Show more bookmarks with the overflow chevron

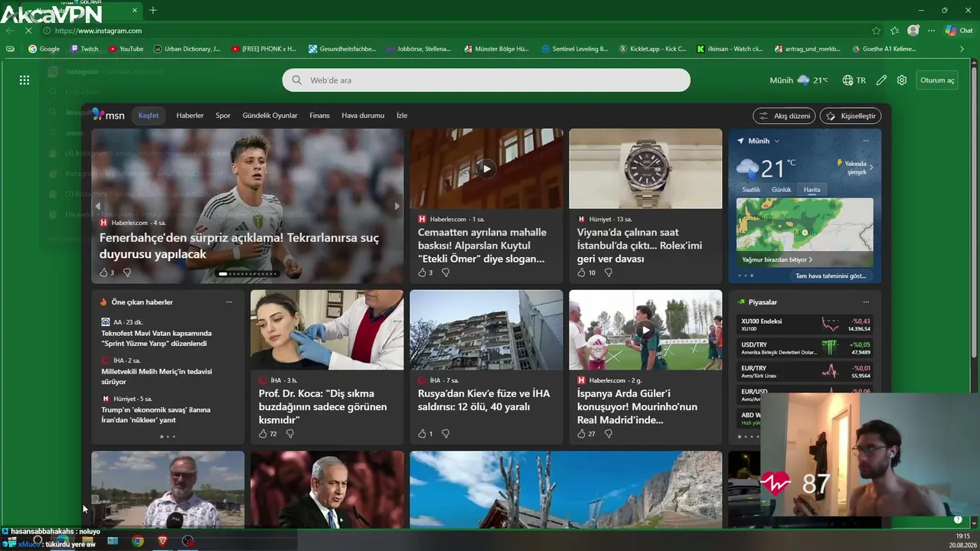click(962, 49)
